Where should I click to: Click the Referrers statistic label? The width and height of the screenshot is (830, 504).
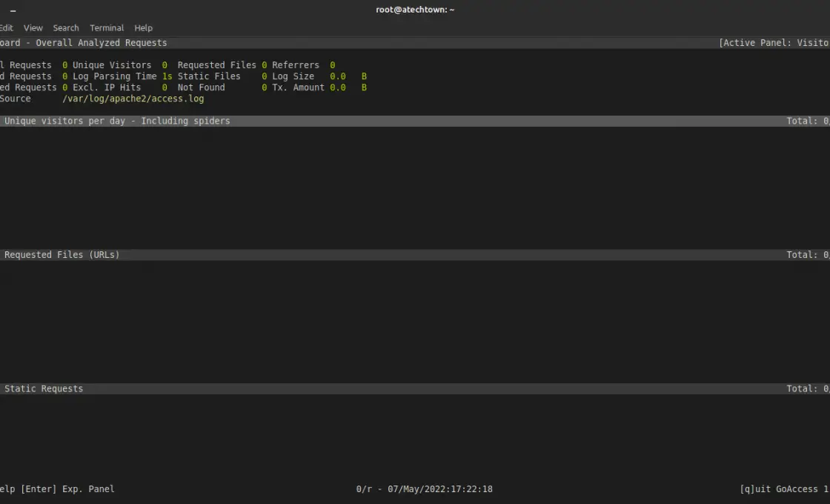coord(296,65)
